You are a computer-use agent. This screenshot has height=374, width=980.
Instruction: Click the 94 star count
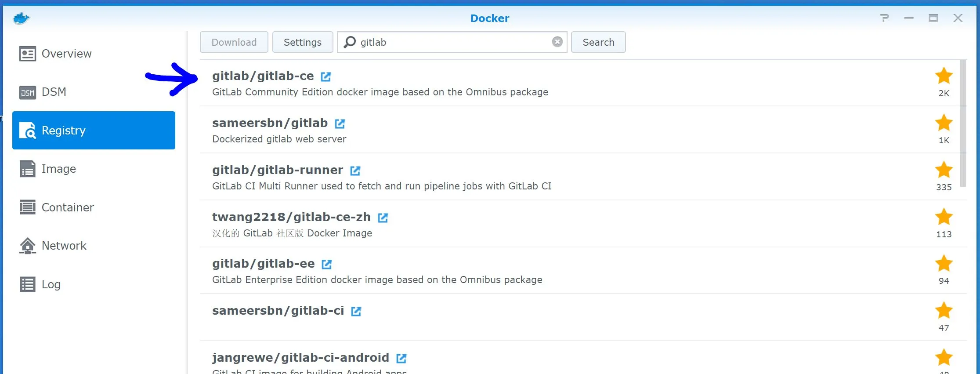[x=944, y=281]
